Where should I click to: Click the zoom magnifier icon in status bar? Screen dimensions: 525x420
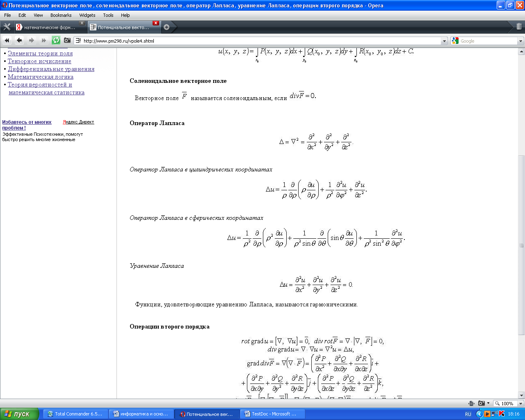[498, 403]
